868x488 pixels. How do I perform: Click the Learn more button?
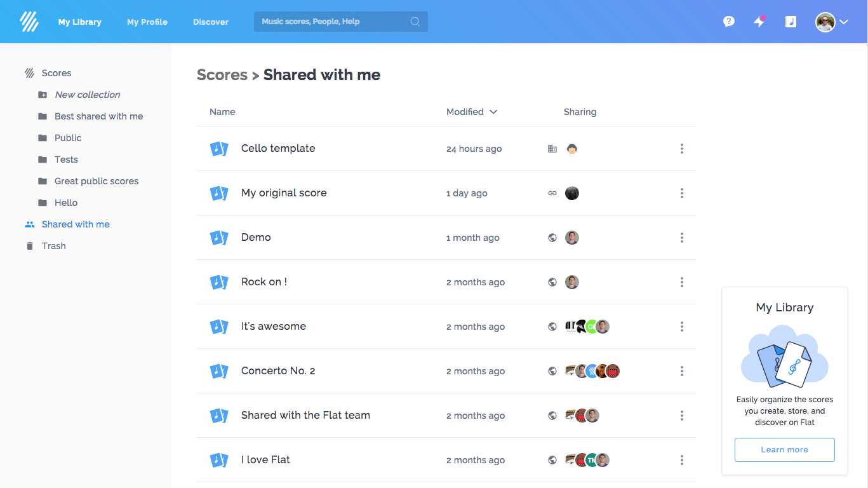785,449
